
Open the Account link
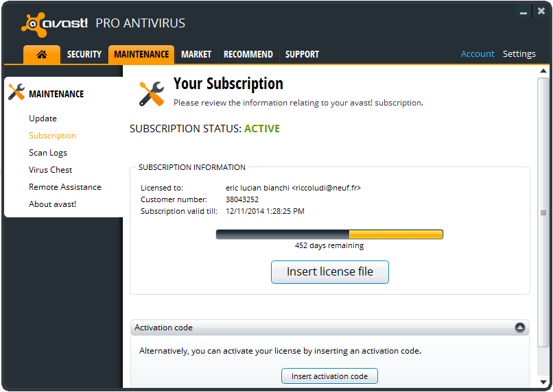pos(478,54)
